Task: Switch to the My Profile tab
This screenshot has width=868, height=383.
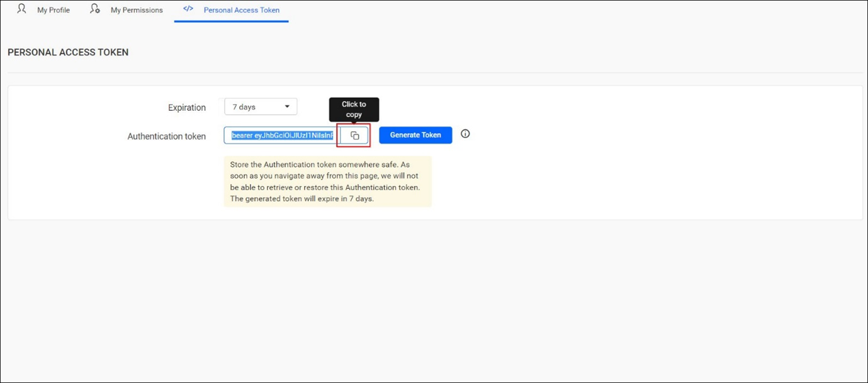Action: [53, 10]
